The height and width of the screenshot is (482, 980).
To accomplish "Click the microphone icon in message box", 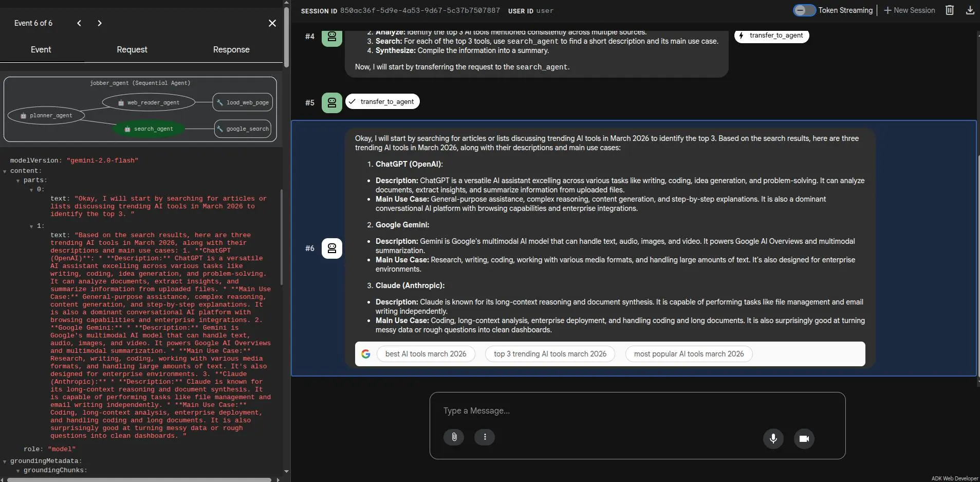I will [773, 439].
